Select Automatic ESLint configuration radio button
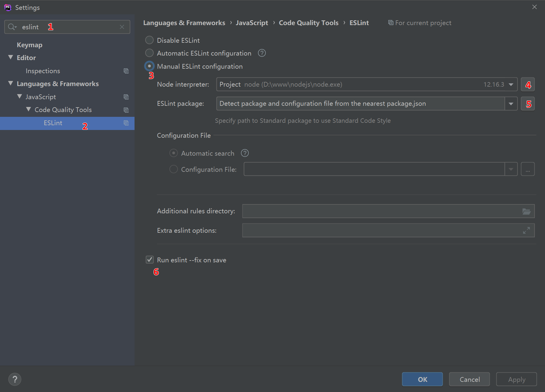545x392 pixels. coord(149,53)
